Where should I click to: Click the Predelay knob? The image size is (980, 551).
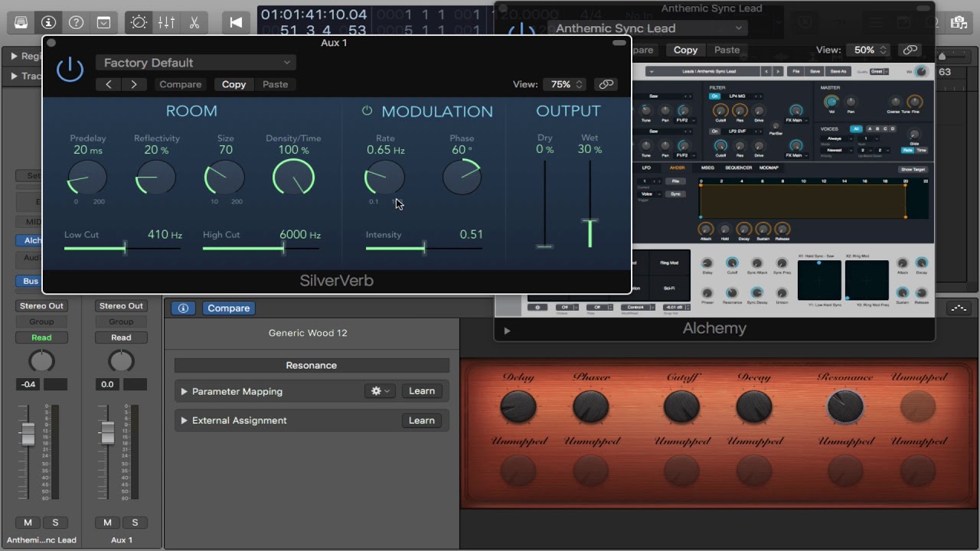[87, 178]
